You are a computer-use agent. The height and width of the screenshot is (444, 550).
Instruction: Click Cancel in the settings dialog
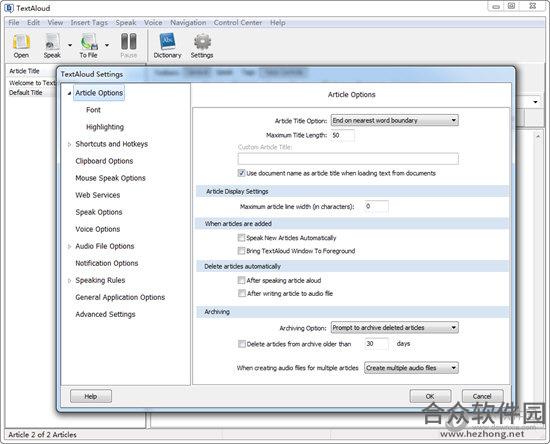point(482,396)
